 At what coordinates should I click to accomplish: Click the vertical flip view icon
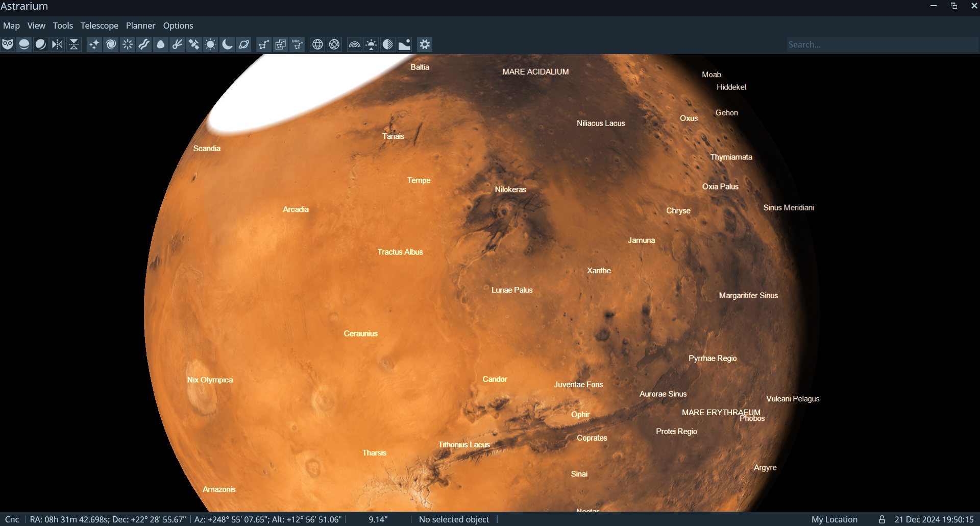74,44
